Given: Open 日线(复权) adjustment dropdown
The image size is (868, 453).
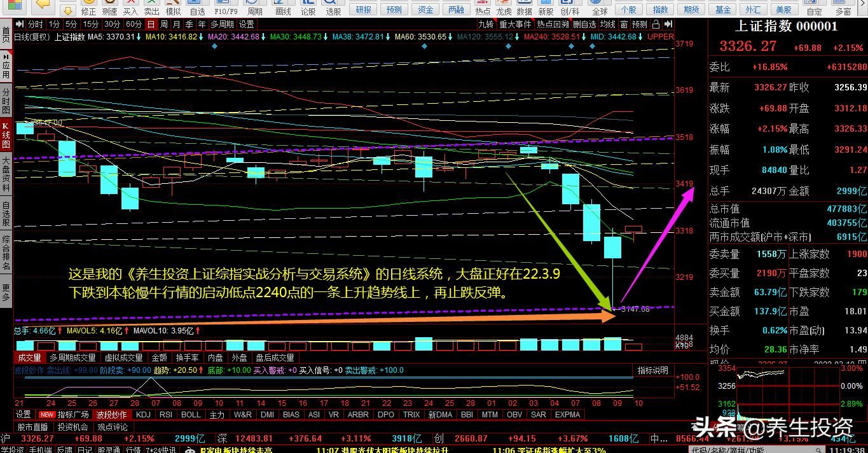Looking at the screenshot, I should [32, 37].
